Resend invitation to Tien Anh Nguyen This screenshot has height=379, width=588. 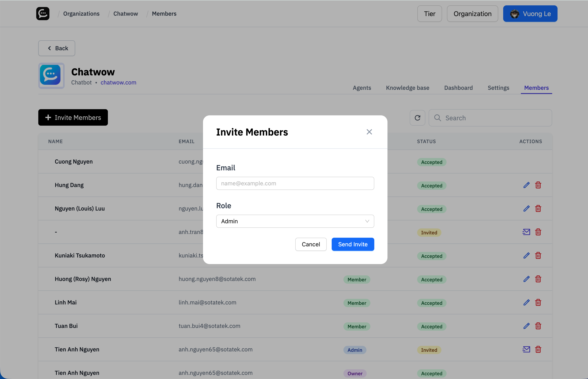526,349
